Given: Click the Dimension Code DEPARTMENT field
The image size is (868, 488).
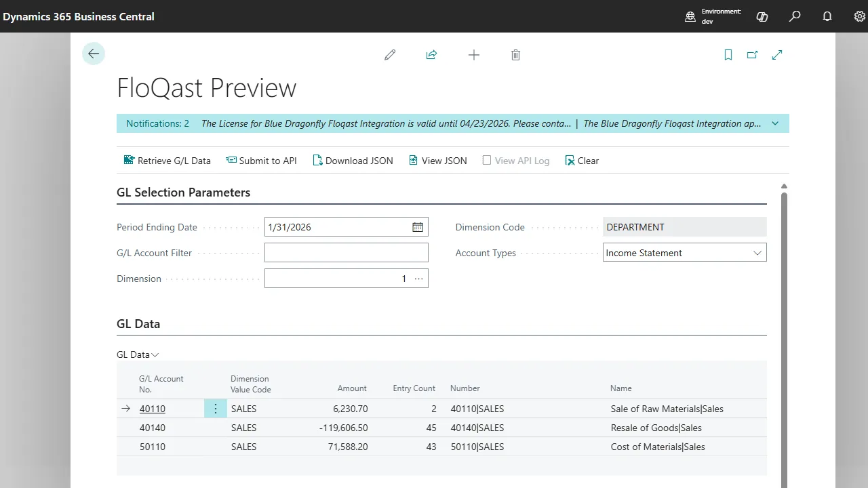Looking at the screenshot, I should click(685, 227).
